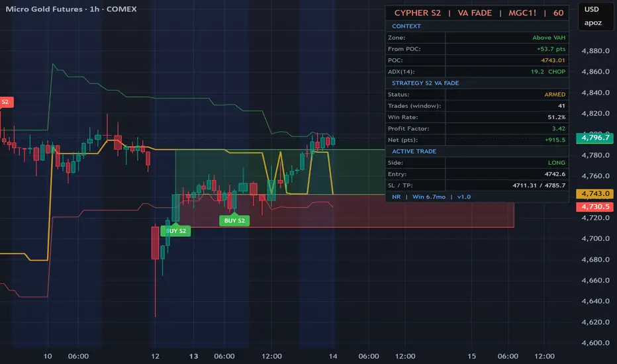Click the Win Rate value 51.2%
Image resolution: width=617 pixels, height=364 pixels.
pyautogui.click(x=556, y=117)
